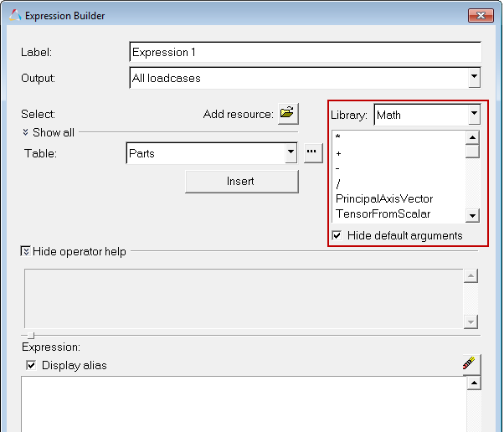Expand the Show all section

26,132
